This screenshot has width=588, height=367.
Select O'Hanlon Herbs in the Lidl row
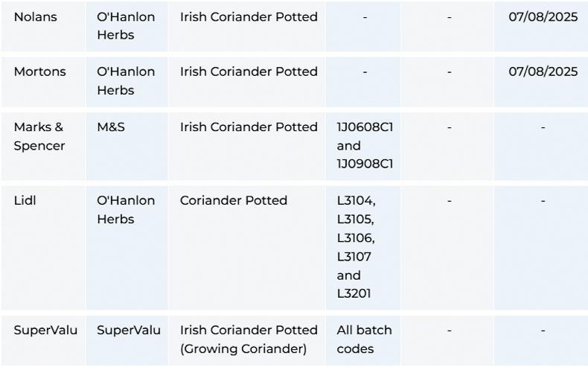click(126, 210)
